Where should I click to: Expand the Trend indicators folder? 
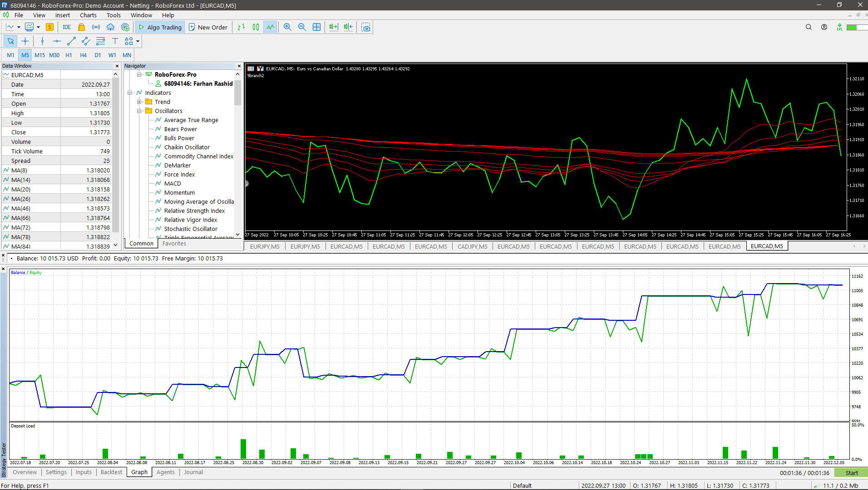(x=139, y=102)
